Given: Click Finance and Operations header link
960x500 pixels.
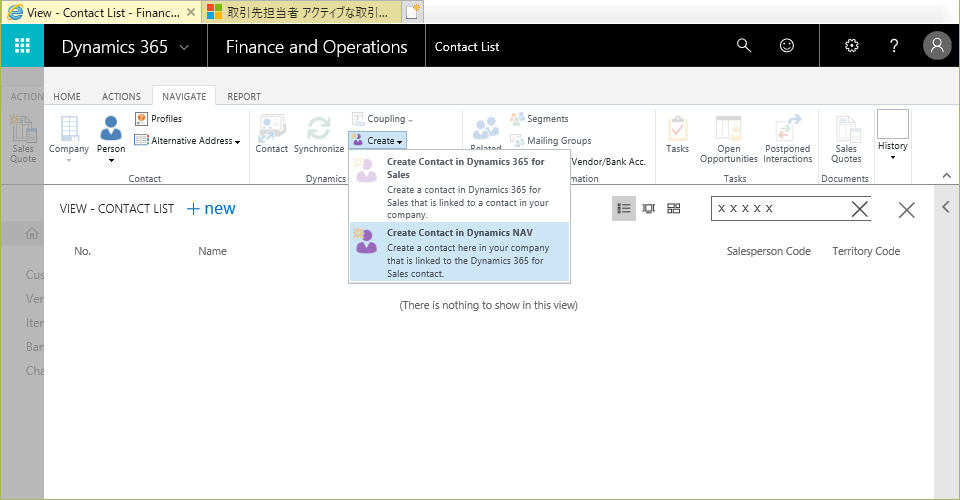Looking at the screenshot, I should point(317,47).
